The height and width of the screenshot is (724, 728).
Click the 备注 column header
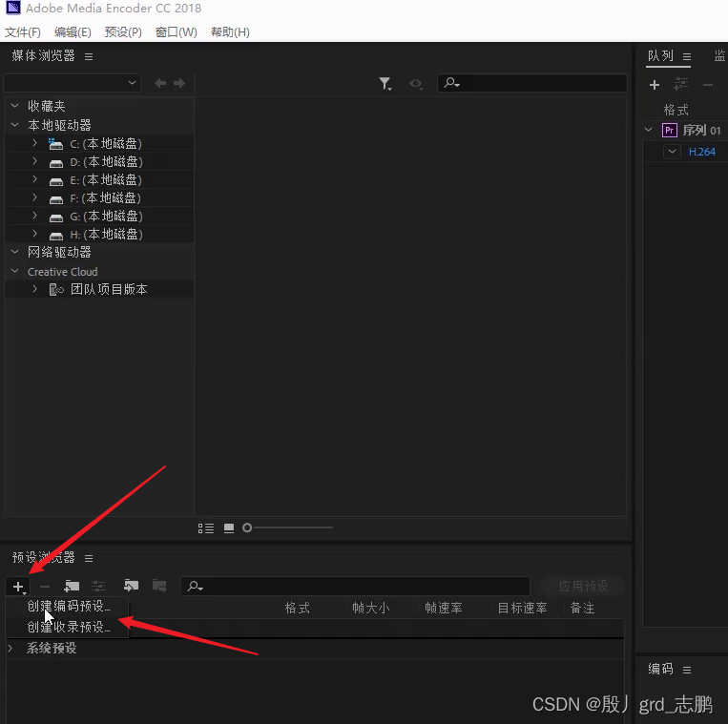click(582, 608)
